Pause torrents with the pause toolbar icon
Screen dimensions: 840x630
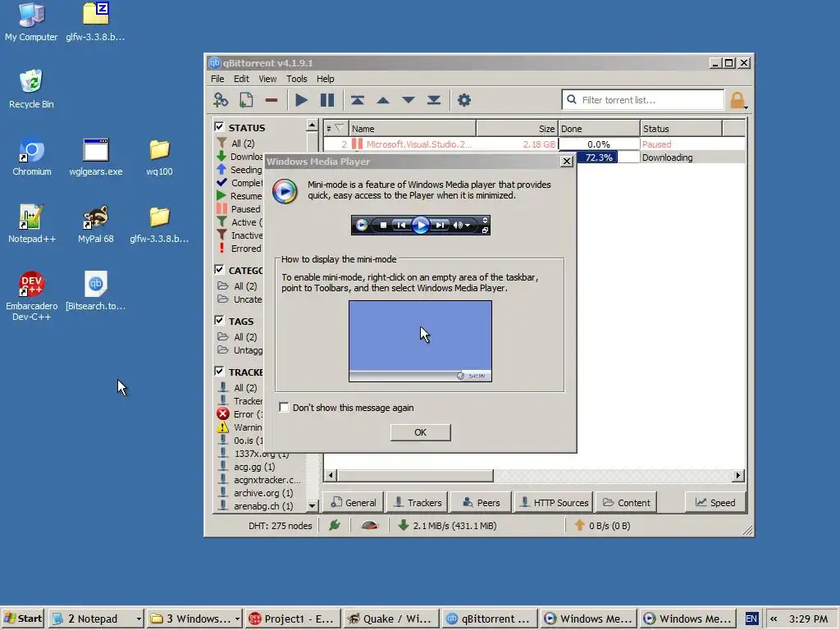[327, 100]
